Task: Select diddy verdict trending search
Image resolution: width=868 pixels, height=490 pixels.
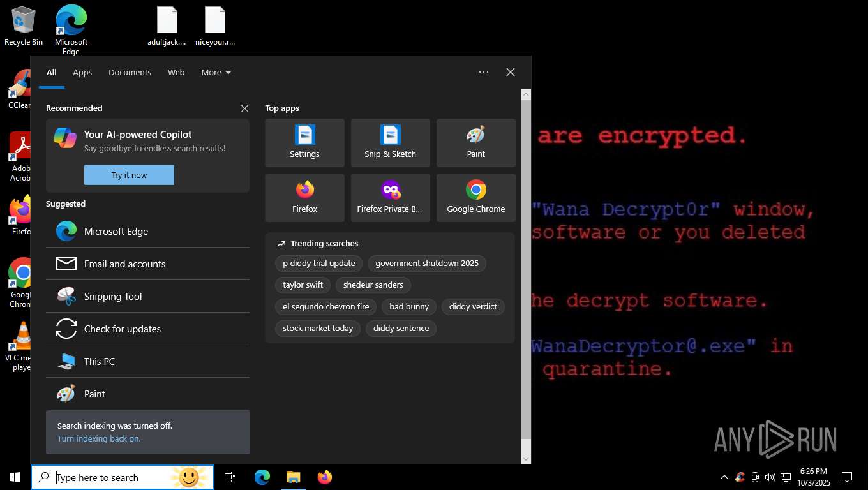Action: (473, 306)
